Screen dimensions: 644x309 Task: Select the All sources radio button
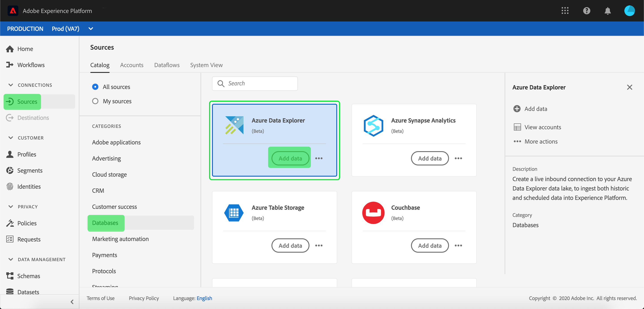click(x=95, y=87)
